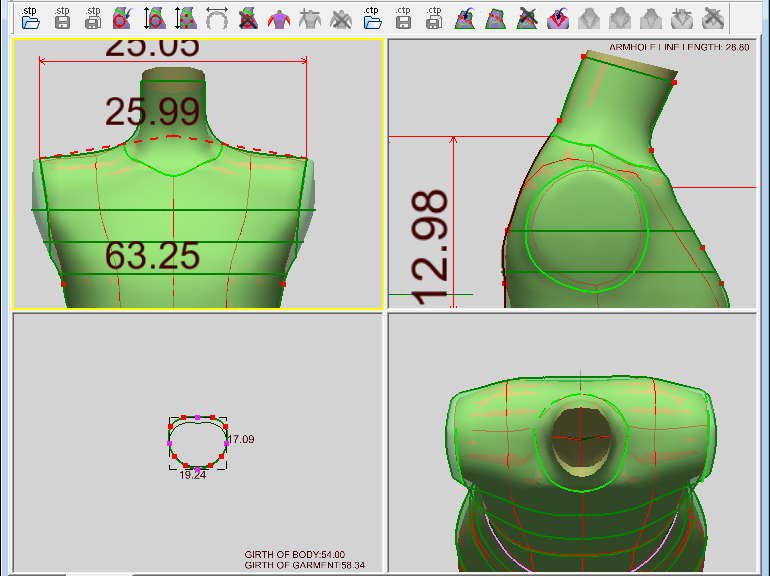The height and width of the screenshot is (576, 770).
Task: Click the magenta control point left of cross-section
Action: [x=169, y=443]
